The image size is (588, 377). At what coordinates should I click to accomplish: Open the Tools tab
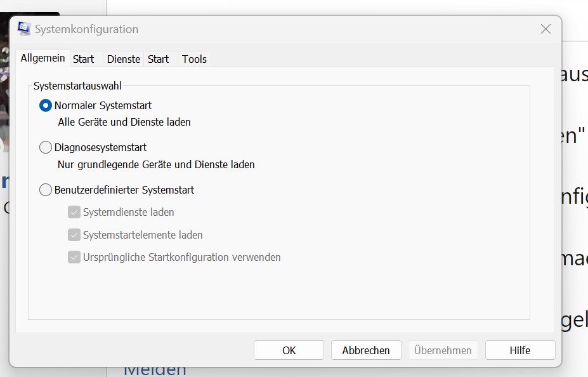(194, 59)
